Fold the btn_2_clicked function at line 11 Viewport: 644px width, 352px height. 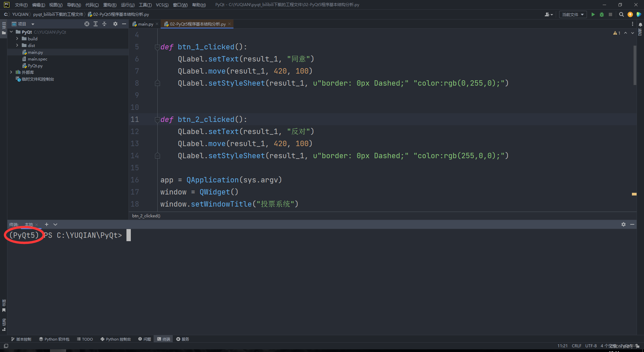click(157, 120)
